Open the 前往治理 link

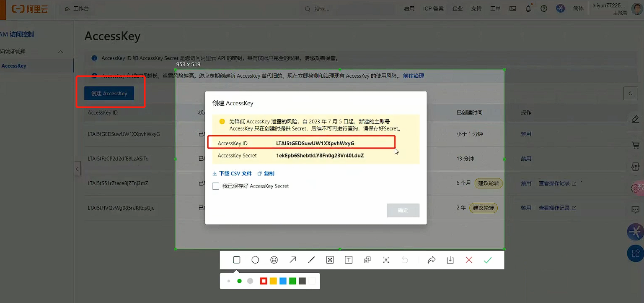click(x=414, y=76)
